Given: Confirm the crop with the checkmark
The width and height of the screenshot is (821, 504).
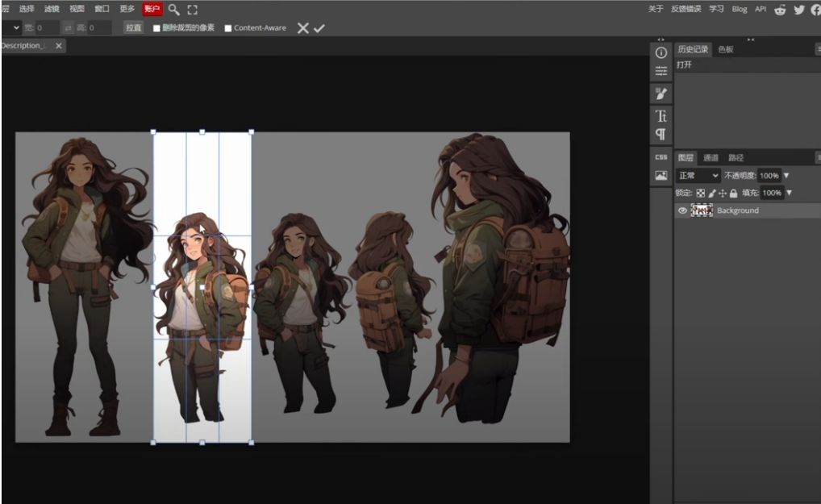Looking at the screenshot, I should pos(319,28).
